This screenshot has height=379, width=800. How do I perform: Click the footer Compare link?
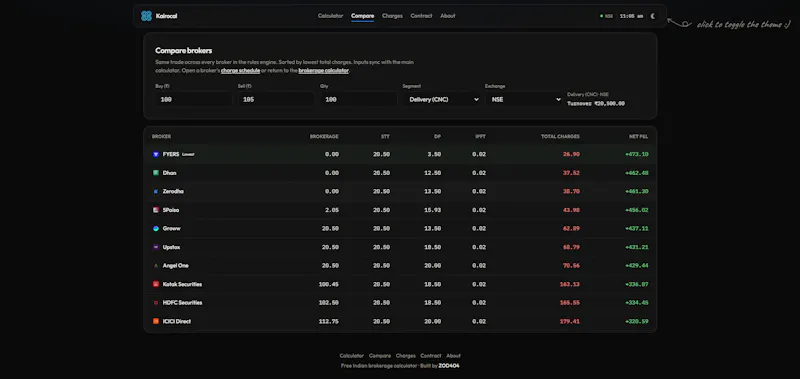pyautogui.click(x=380, y=356)
